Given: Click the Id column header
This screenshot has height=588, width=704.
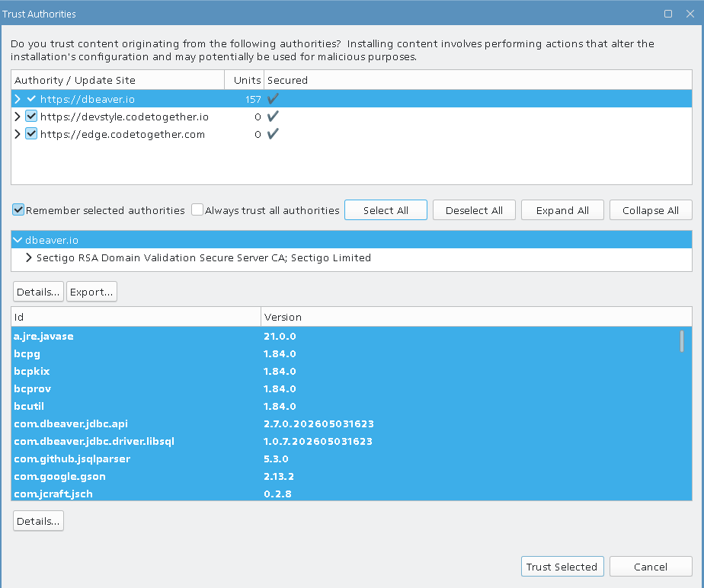Looking at the screenshot, I should pyautogui.click(x=136, y=317).
